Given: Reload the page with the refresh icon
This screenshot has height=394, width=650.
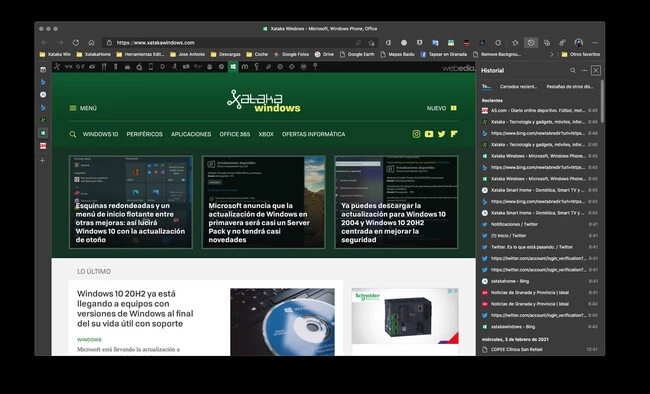Looking at the screenshot, I should [75, 43].
